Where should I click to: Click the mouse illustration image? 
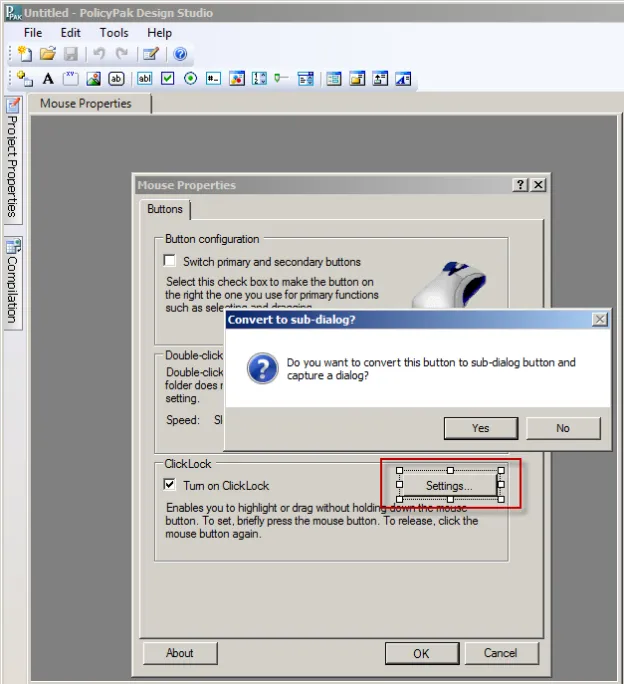(x=449, y=284)
